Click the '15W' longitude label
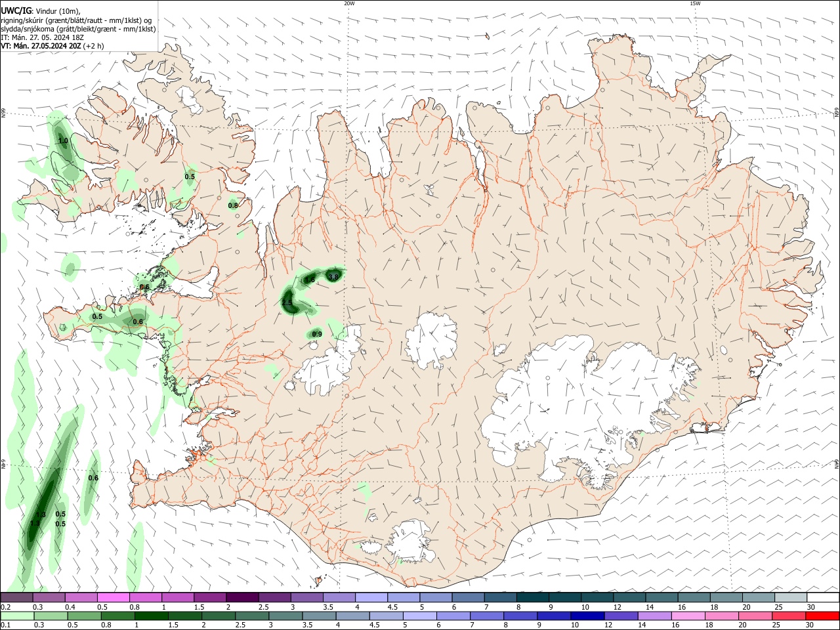840x630 pixels. point(695,3)
